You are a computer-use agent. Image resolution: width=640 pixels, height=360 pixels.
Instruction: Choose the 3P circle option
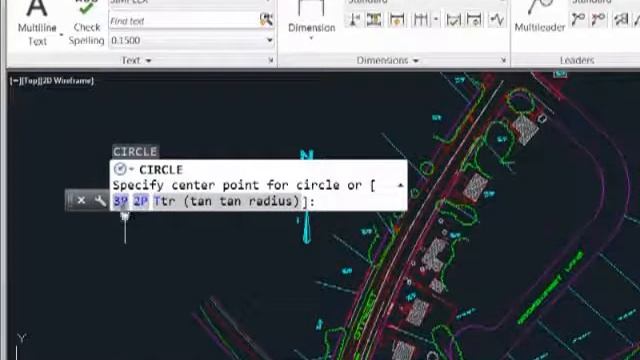click(x=120, y=201)
